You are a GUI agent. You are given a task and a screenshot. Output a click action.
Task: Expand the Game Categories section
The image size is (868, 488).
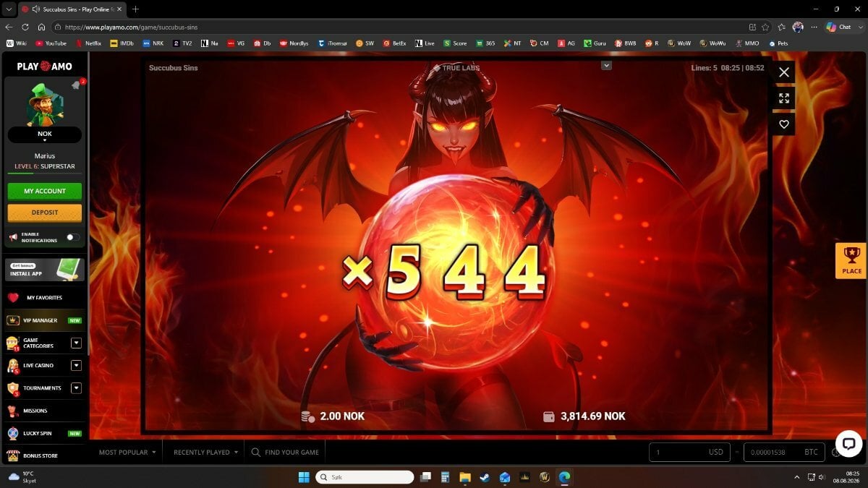(76, 343)
